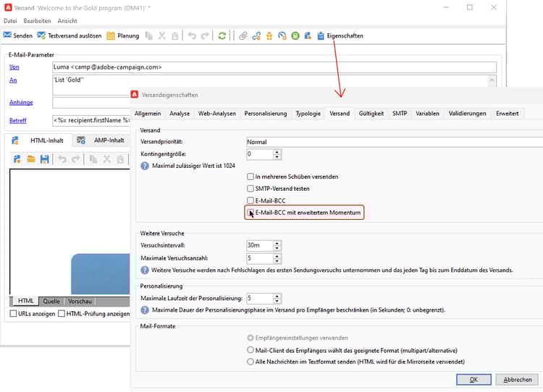This screenshot has height=392, width=543.
Task: Check the SMTP-Versand testen box
Action: click(x=251, y=189)
